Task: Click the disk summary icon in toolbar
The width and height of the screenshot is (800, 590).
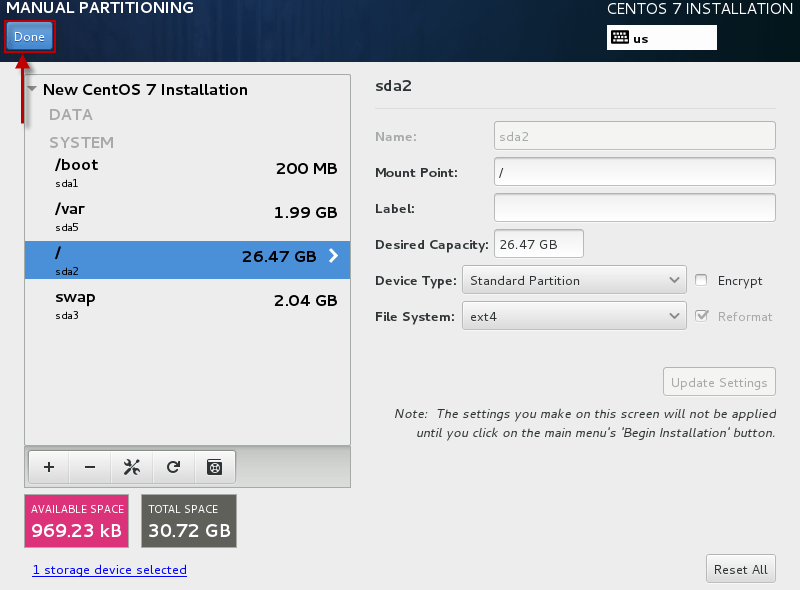Action: point(213,467)
